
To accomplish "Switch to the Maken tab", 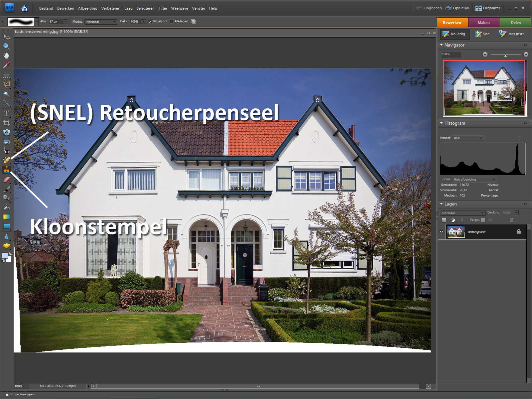I will pos(483,23).
